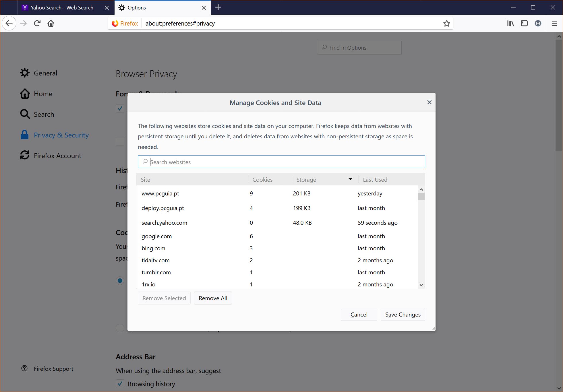Switch to Yahoo Search tab
Image resolution: width=563 pixels, height=392 pixels.
pos(62,8)
